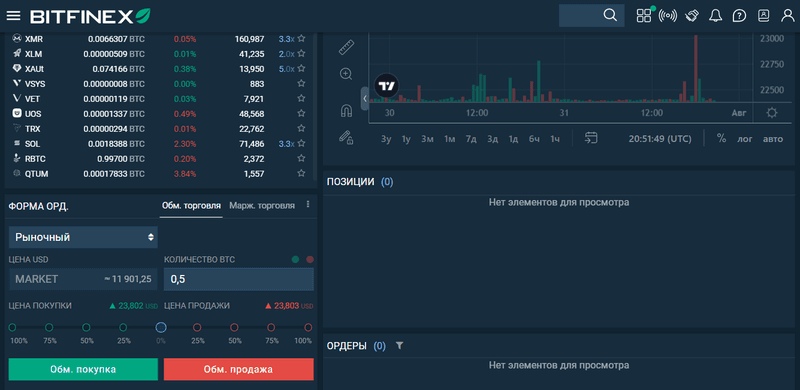Image resolution: width=800 pixels, height=390 pixels.
Task: Click the green dot above amount field
Action: click(295, 259)
